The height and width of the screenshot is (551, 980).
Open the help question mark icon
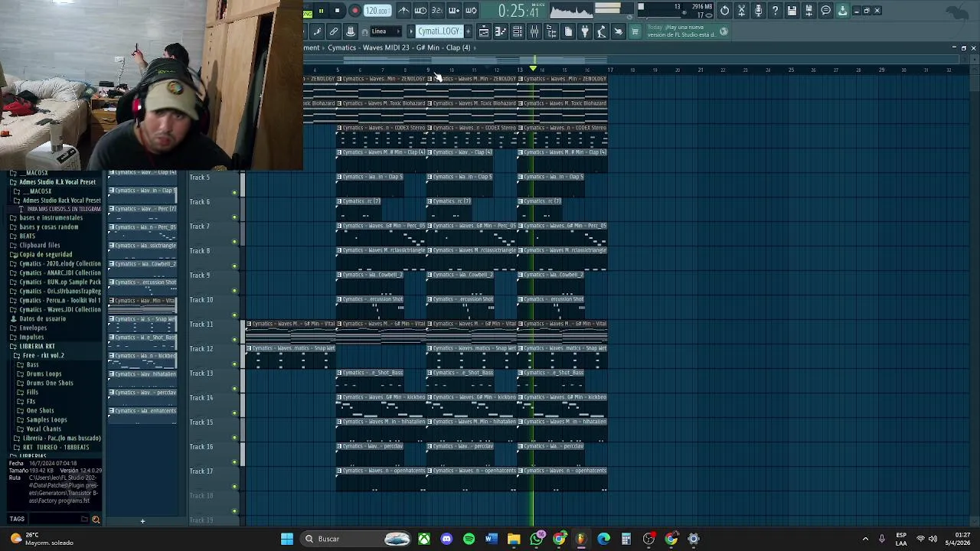click(x=775, y=11)
